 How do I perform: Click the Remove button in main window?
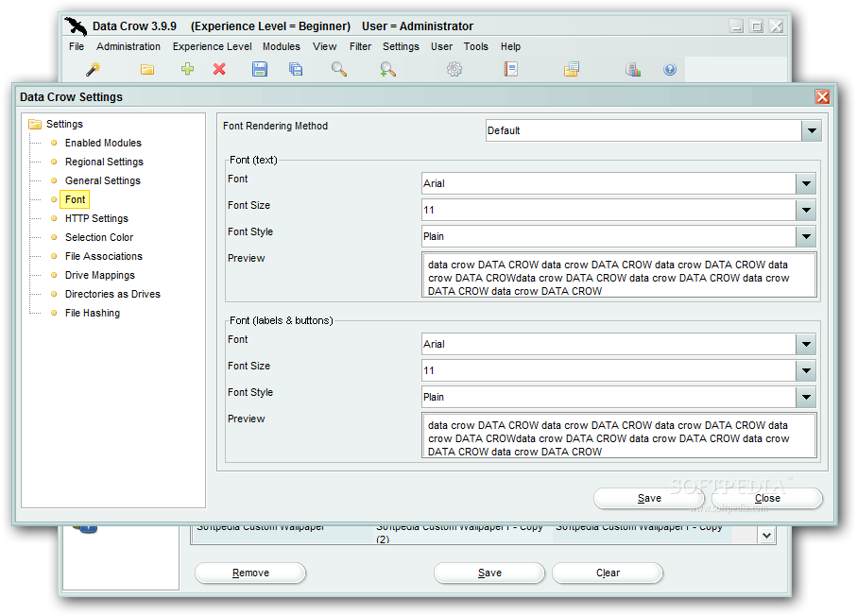250,573
